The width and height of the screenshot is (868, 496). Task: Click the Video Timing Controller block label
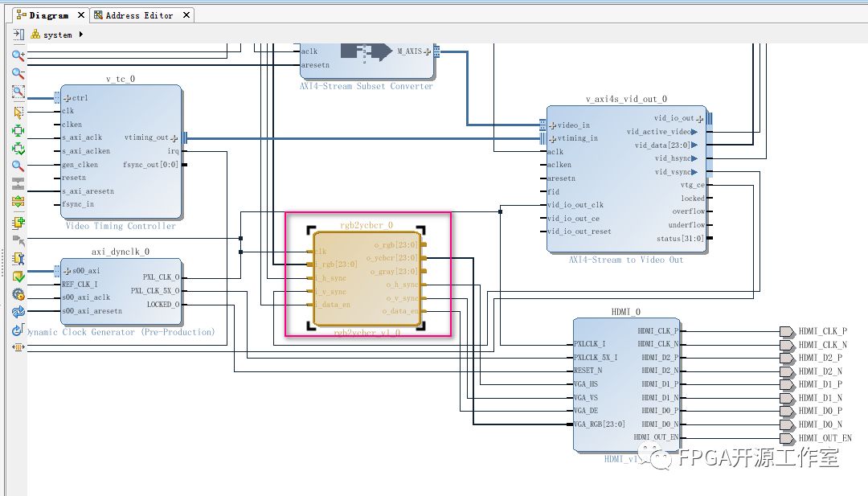point(121,226)
